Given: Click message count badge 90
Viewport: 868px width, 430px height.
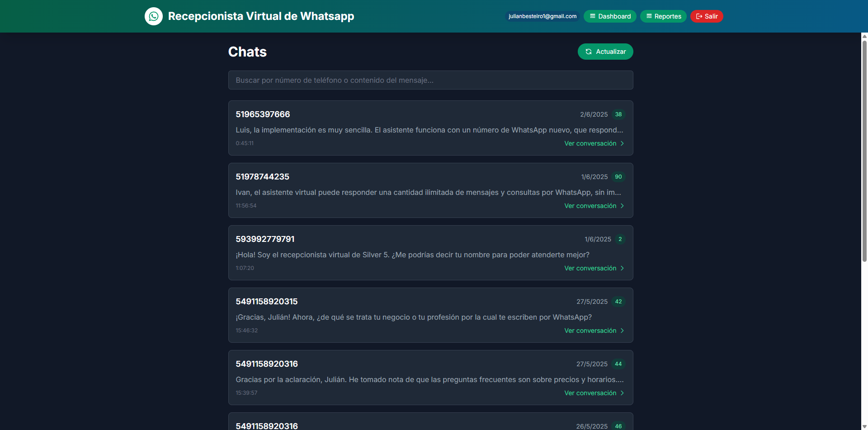Looking at the screenshot, I should point(618,177).
